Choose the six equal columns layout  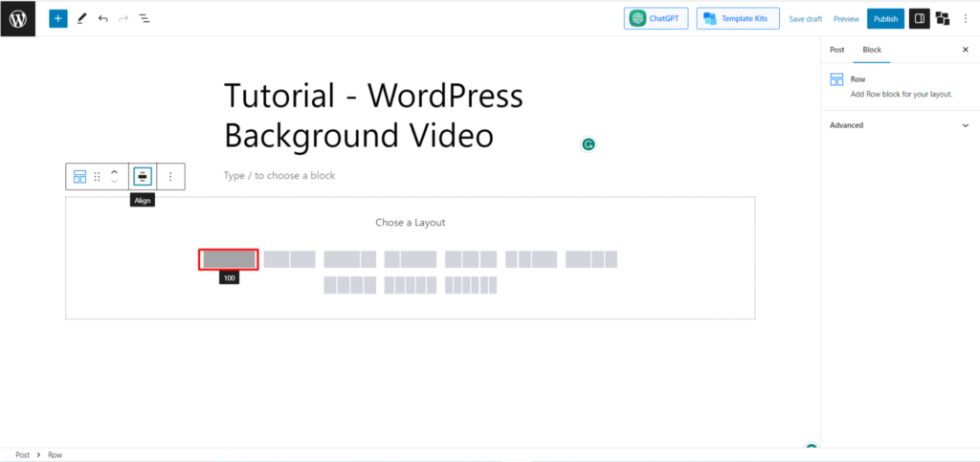pyautogui.click(x=471, y=285)
